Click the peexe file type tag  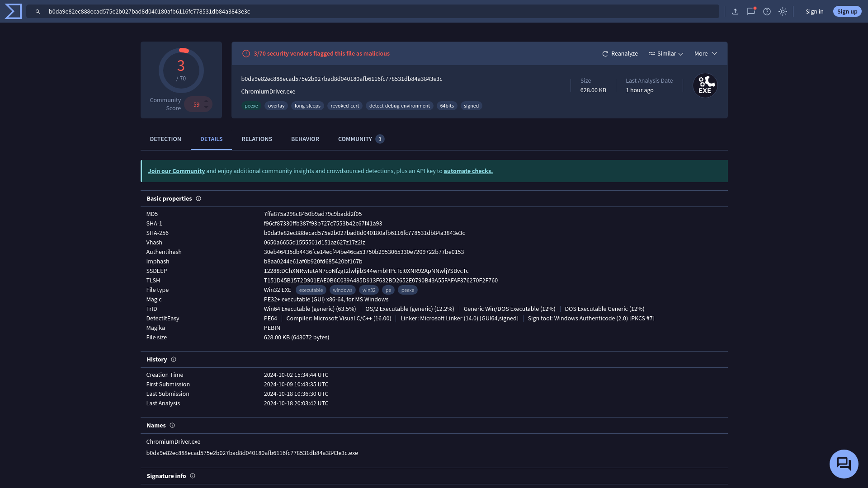point(408,291)
